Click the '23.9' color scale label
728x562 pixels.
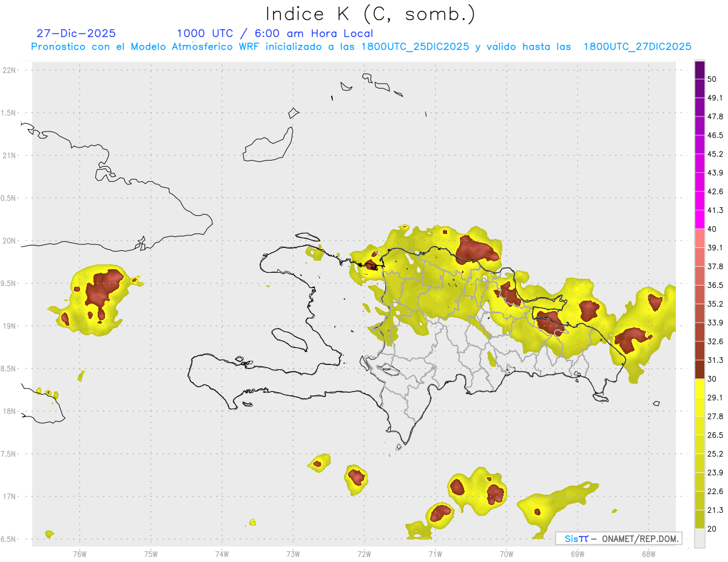click(x=715, y=472)
